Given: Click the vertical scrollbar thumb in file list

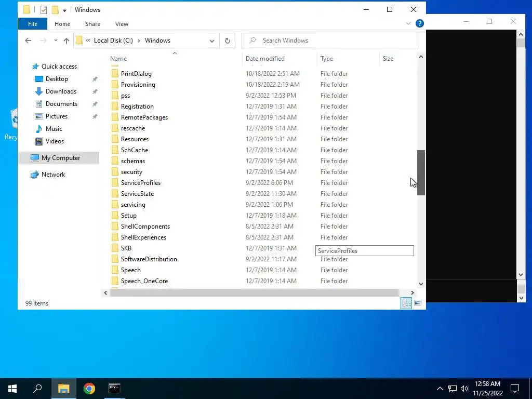Looking at the screenshot, I should [x=421, y=172].
